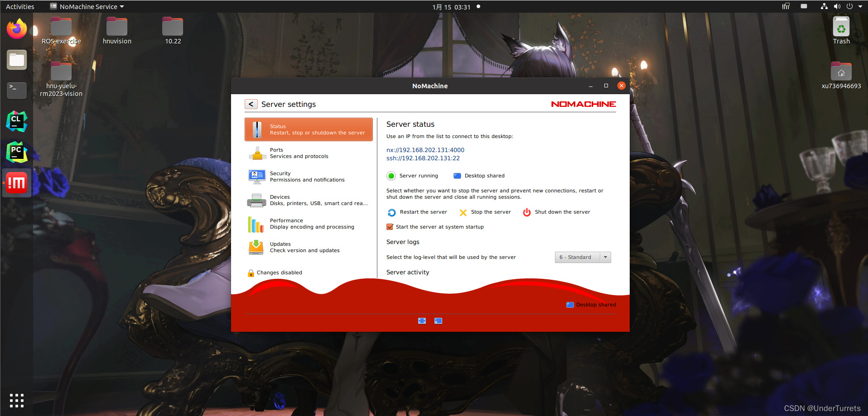The height and width of the screenshot is (416, 868).
Task: Launch PyCharm from the dock
Action: (17, 152)
